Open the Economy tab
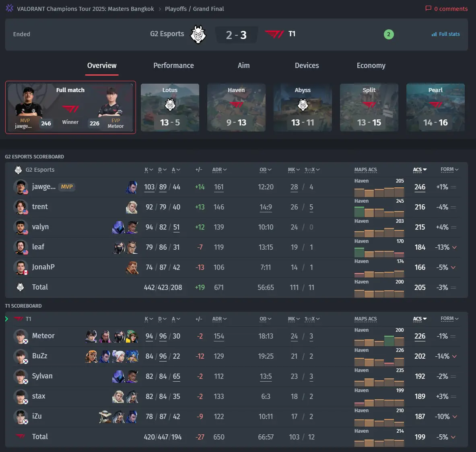The width and height of the screenshot is (476, 452). click(x=371, y=66)
